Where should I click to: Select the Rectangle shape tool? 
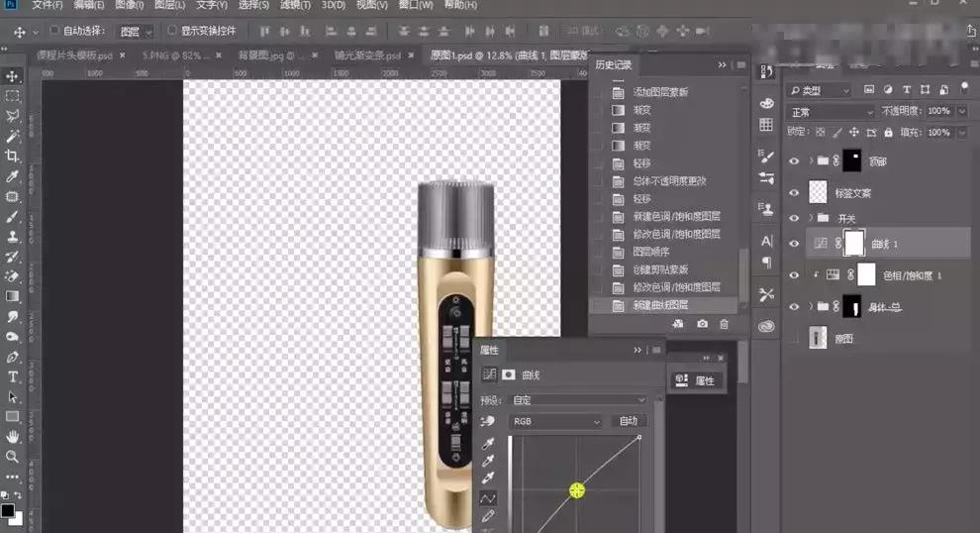(x=12, y=417)
